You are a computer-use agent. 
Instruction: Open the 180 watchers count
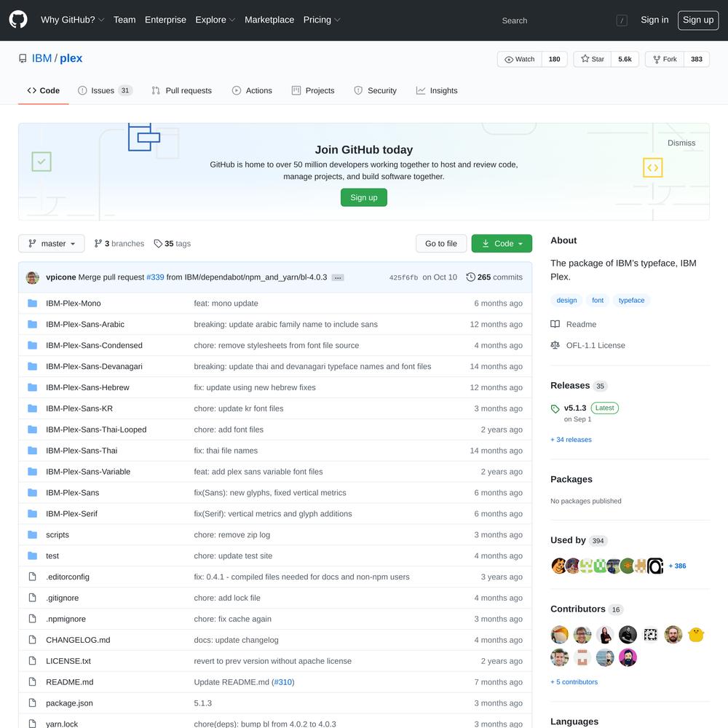click(x=554, y=59)
